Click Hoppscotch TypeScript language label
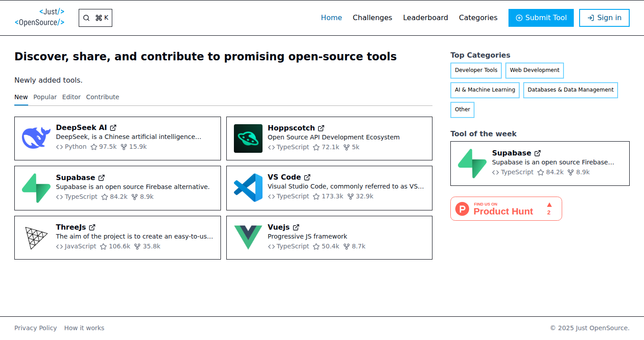644x340 pixels. tap(293, 147)
